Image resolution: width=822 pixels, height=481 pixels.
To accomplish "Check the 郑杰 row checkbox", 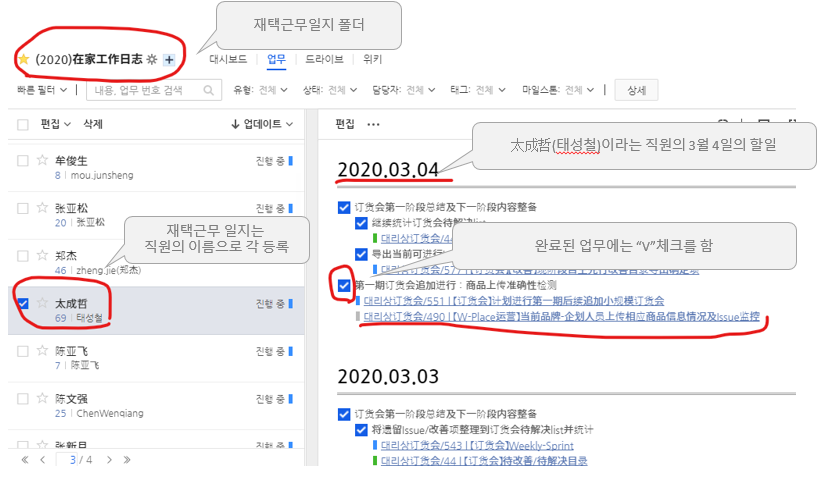I will [x=23, y=256].
